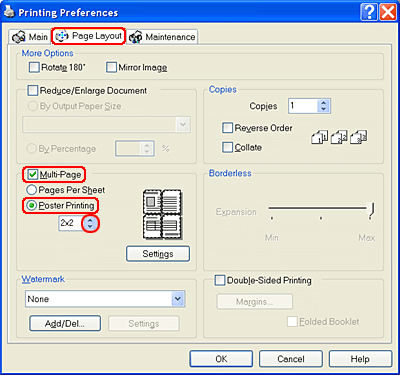Click the Copies spinner arrows
Image resolution: width=400 pixels, height=375 pixels.
click(x=323, y=106)
